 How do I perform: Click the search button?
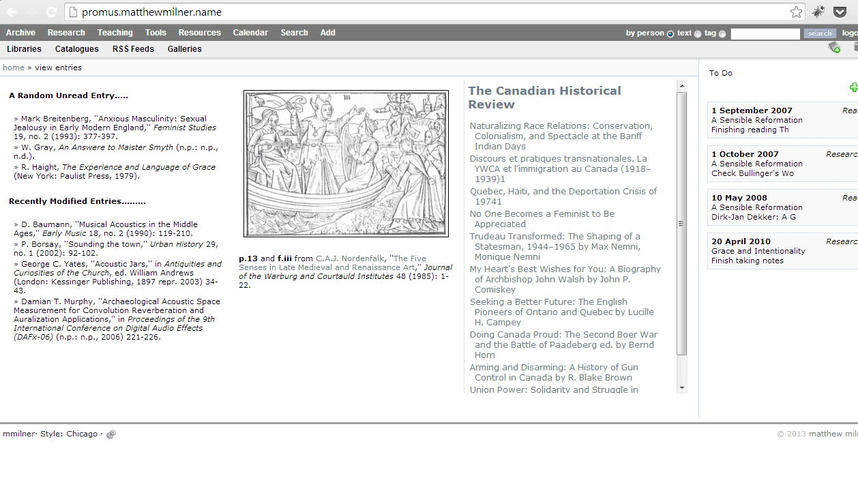coord(820,33)
